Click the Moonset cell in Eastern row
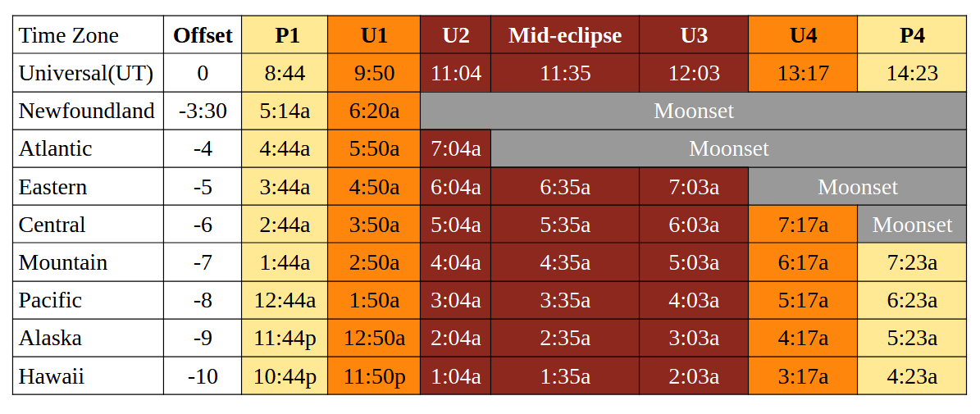980x414 pixels. pyautogui.click(x=857, y=187)
